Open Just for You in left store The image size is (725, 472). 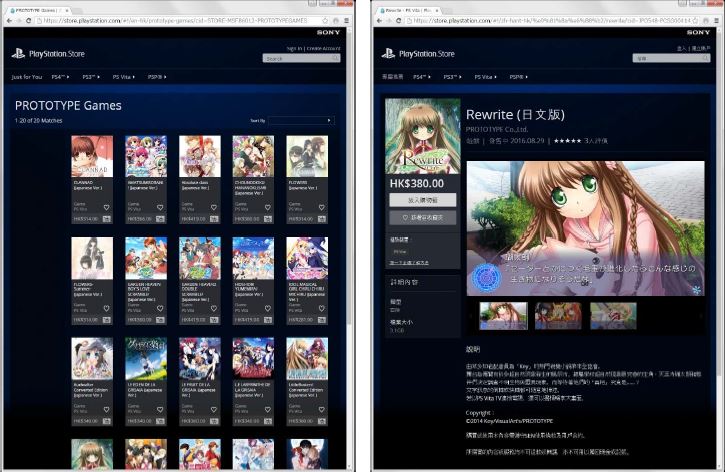26,76
